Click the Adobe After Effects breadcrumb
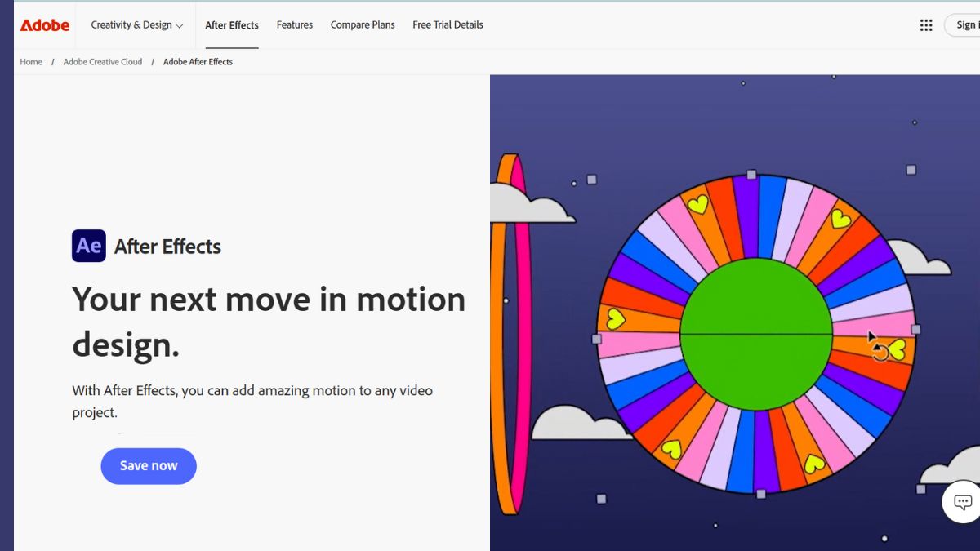This screenshot has height=551, width=980. (x=198, y=62)
